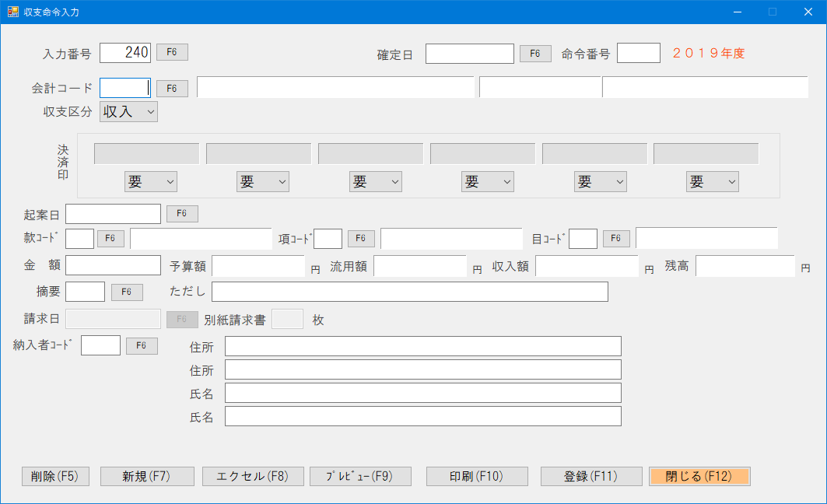827x504 pixels.
Task: Expand the third 要 combo box
Action: click(x=375, y=181)
